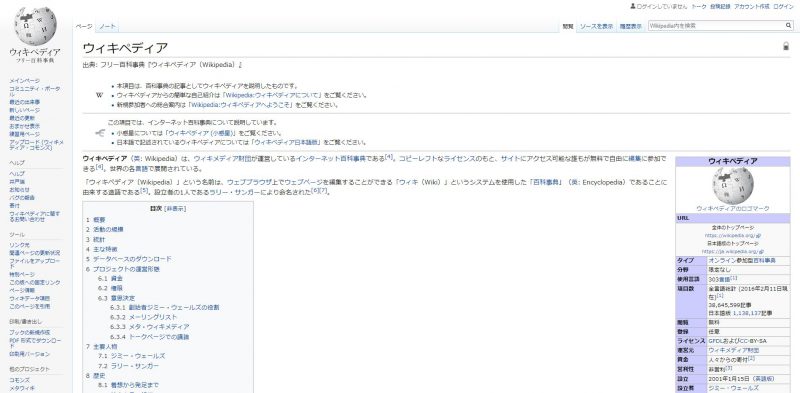Image resolution: width=800 pixels, height=393 pixels.
Task: Click PDF 形式でダウンロード
Action: [x=35, y=343]
